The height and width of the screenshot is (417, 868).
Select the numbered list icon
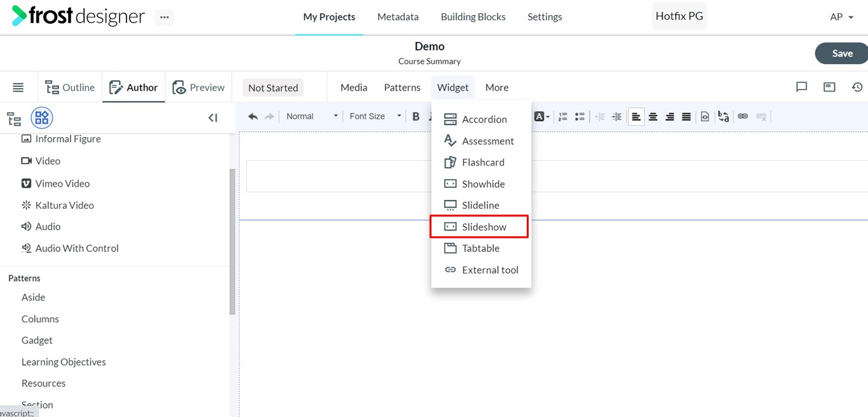click(562, 117)
